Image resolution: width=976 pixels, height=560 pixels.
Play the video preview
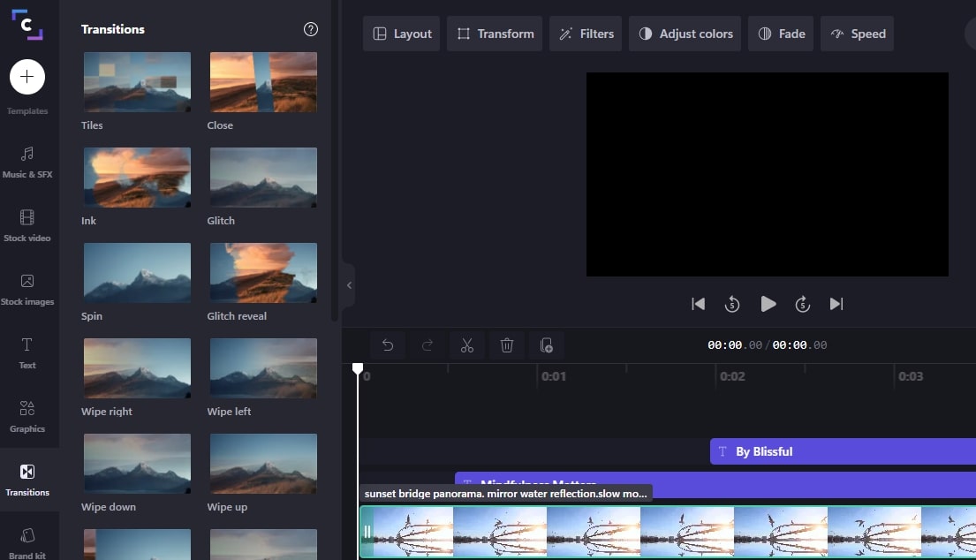768,303
